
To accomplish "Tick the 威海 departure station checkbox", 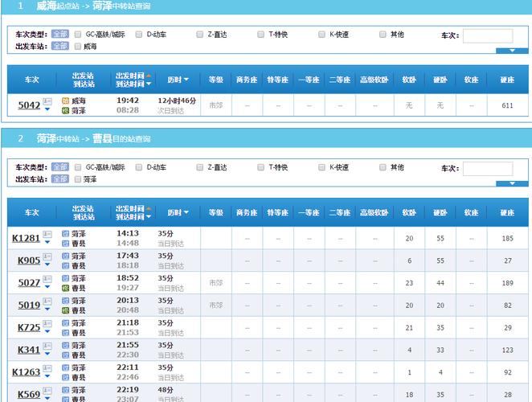I will tap(78, 47).
